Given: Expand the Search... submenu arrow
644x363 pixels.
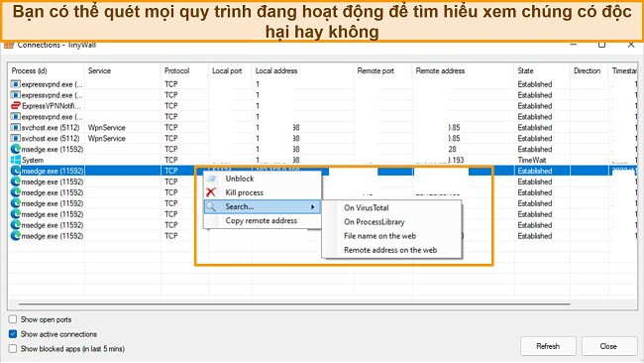Looking at the screenshot, I should (x=313, y=206).
